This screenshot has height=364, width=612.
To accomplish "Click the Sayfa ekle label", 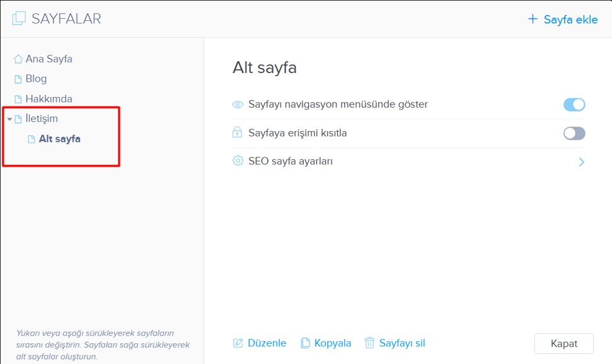I will click(x=570, y=19).
